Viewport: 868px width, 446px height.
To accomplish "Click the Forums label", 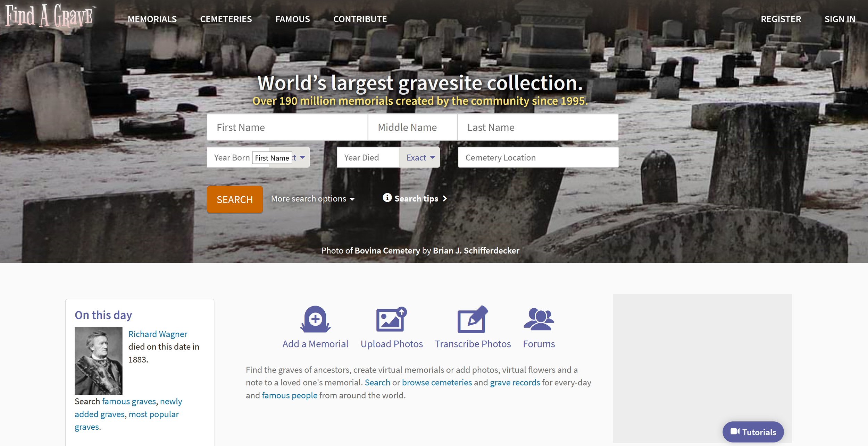I will click(539, 344).
